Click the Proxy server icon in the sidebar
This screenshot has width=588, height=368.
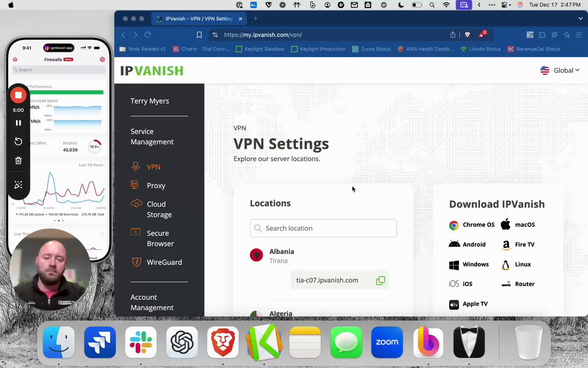(x=134, y=185)
